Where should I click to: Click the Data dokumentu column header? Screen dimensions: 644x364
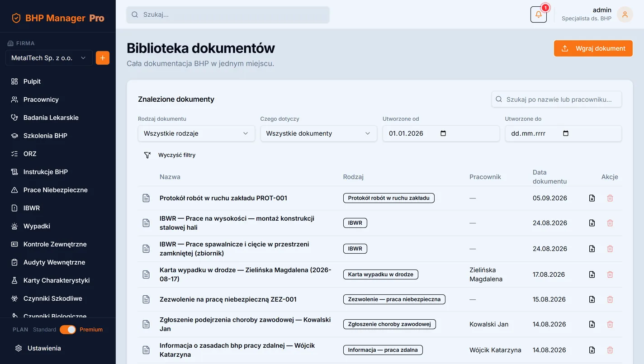pyautogui.click(x=549, y=177)
